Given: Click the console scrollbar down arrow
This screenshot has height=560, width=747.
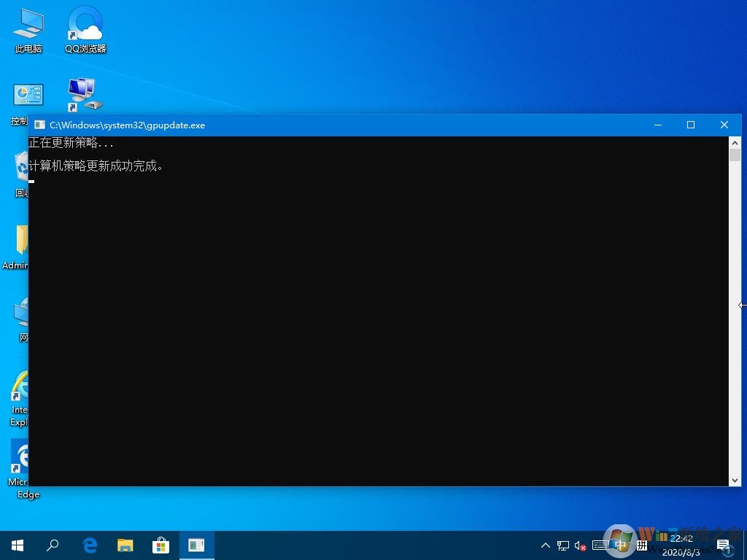Looking at the screenshot, I should (x=735, y=481).
